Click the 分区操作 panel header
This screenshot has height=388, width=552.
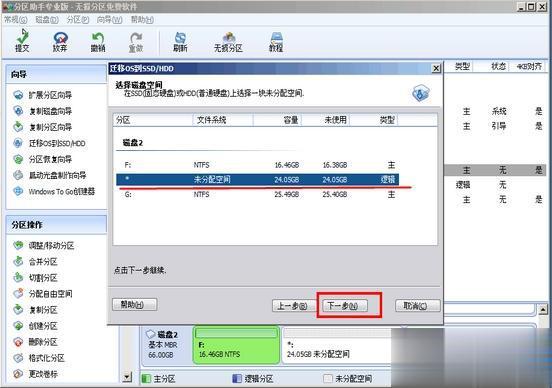tap(56, 225)
